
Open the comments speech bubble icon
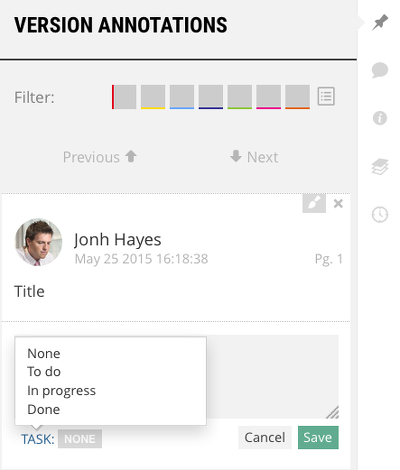click(380, 70)
